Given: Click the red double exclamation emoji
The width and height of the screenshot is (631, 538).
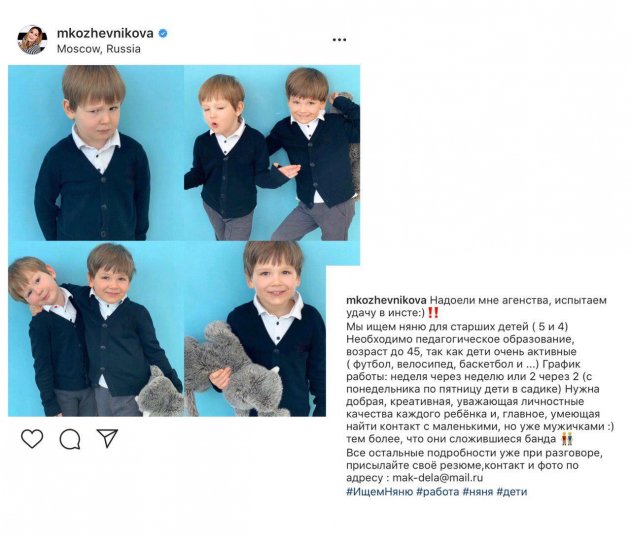Looking at the screenshot, I should pos(433,313).
